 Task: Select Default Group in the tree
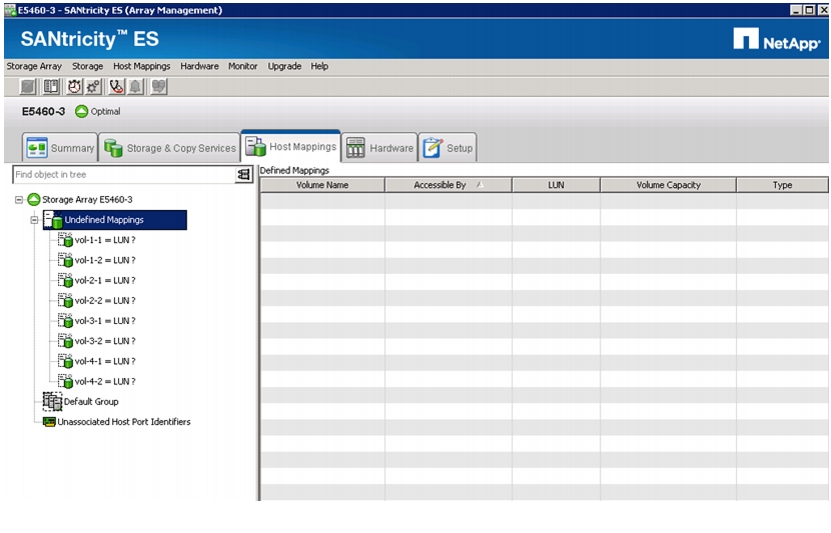pyautogui.click(x=91, y=402)
